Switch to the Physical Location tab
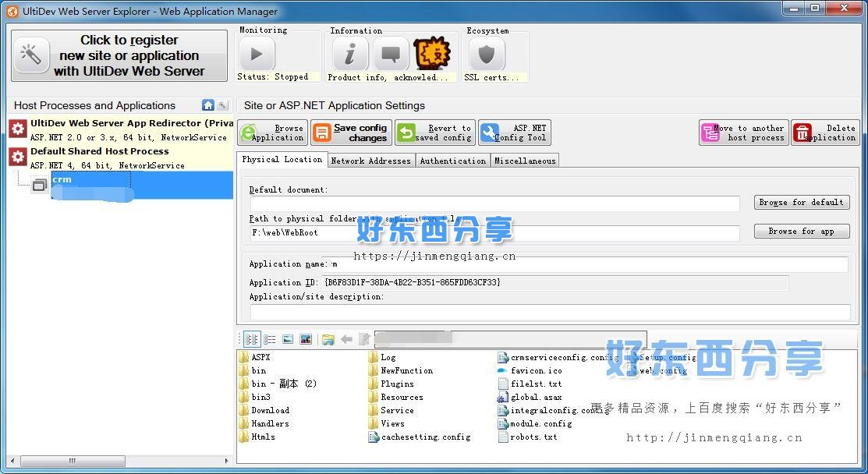This screenshot has width=868, height=474. [x=282, y=159]
